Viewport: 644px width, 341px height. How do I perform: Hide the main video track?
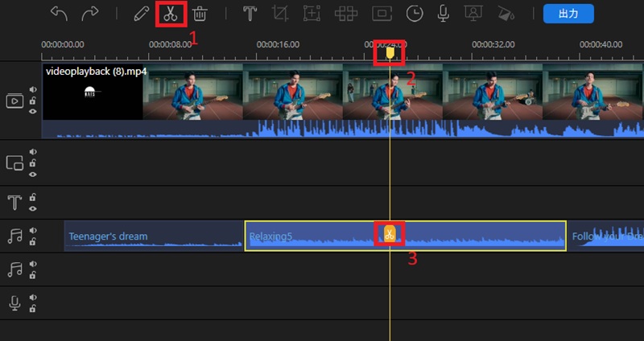pos(33,112)
